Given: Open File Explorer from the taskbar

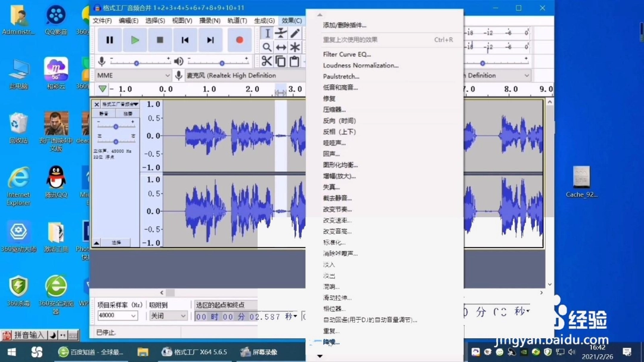Looking at the screenshot, I should 143,352.
